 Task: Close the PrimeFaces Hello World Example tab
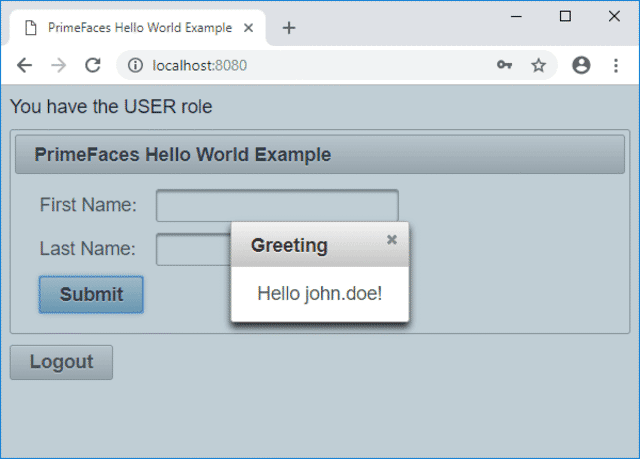[248, 28]
